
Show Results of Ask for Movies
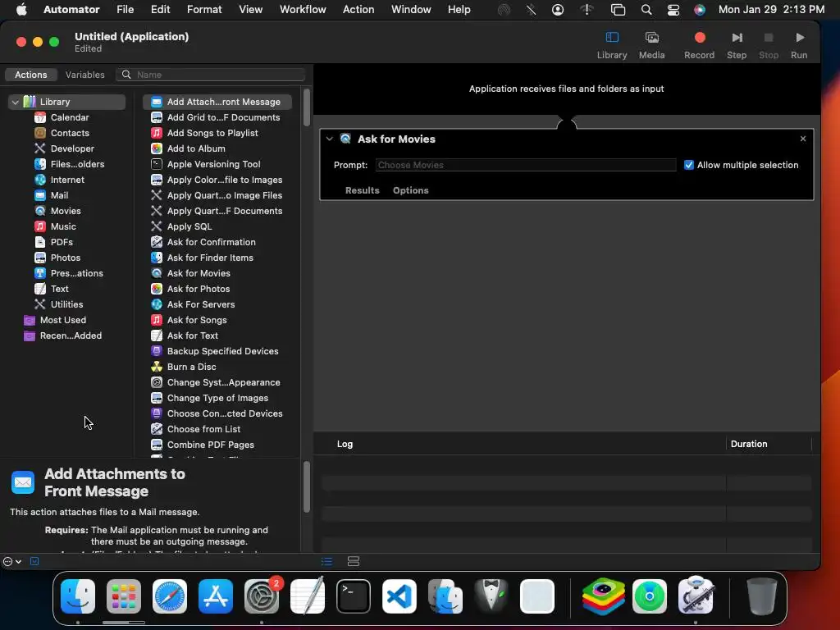[x=362, y=190]
